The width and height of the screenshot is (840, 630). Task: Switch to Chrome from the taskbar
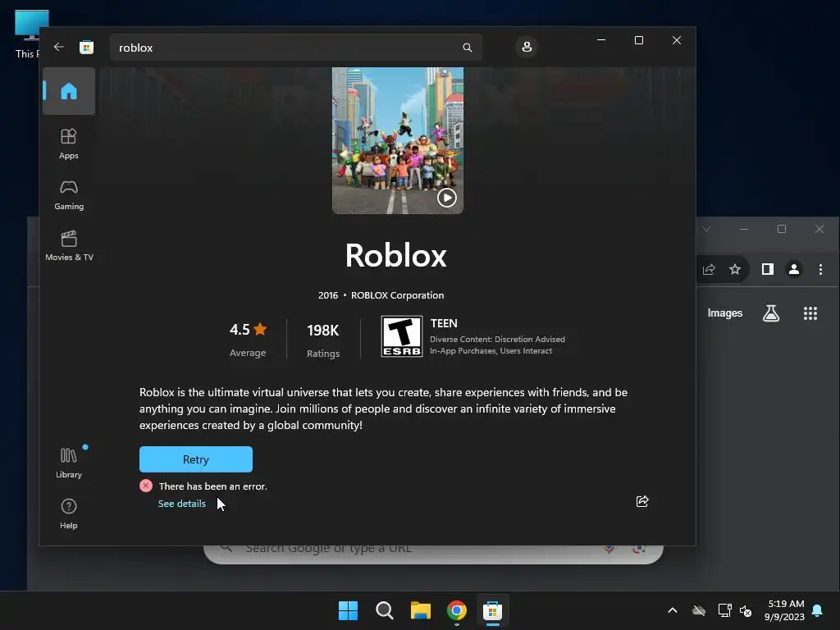(x=457, y=610)
